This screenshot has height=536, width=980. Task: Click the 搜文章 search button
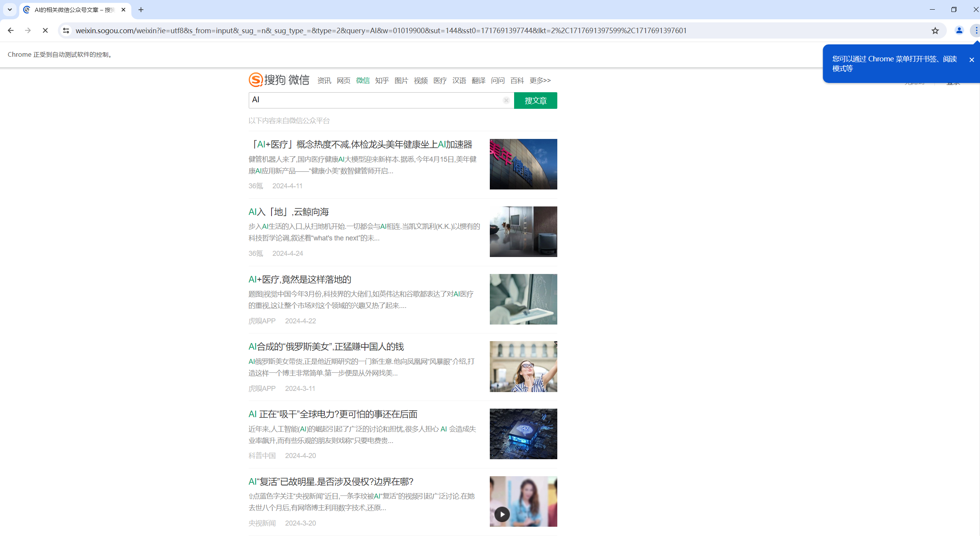535,100
